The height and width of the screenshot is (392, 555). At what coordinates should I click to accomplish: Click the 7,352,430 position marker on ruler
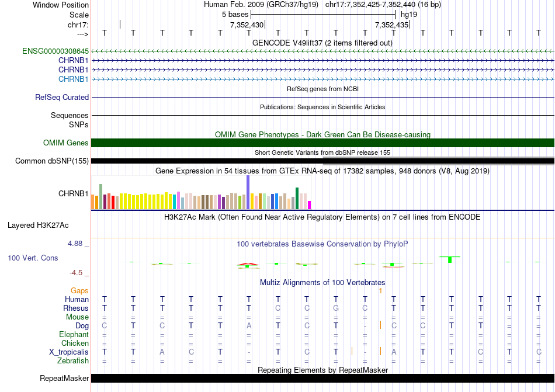pos(247,25)
